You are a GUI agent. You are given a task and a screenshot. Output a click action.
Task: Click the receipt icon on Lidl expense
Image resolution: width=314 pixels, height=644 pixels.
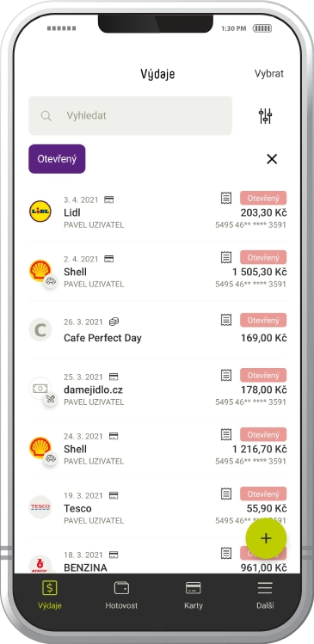225,198
